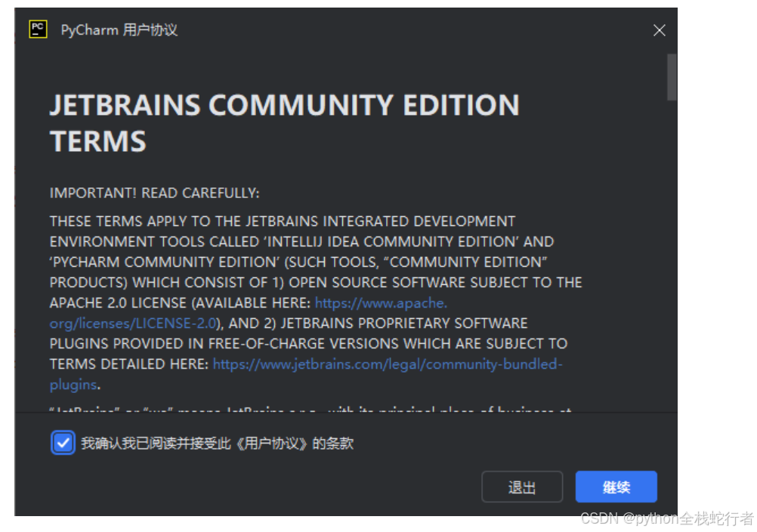The height and width of the screenshot is (532, 757).
Task: Click the 我确认我已阅读并接受 checkbox label text
Action: (218, 443)
